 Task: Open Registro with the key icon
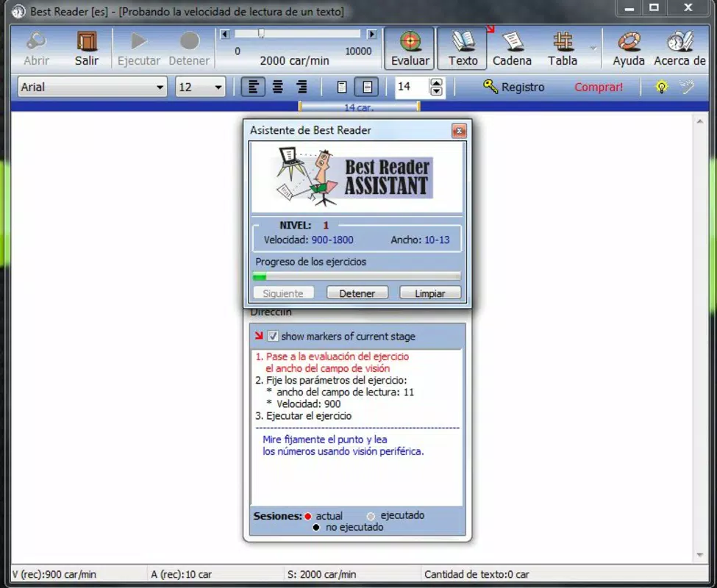pyautogui.click(x=513, y=87)
